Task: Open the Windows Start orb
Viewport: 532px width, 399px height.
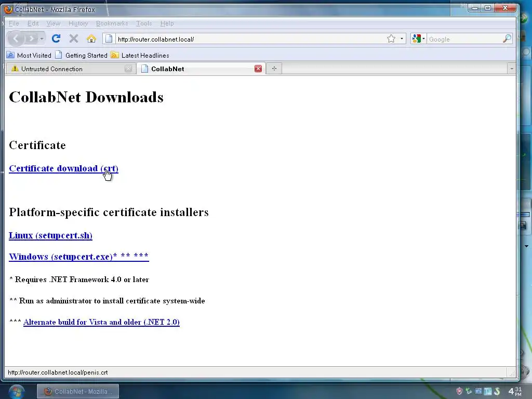Action: pos(16,392)
